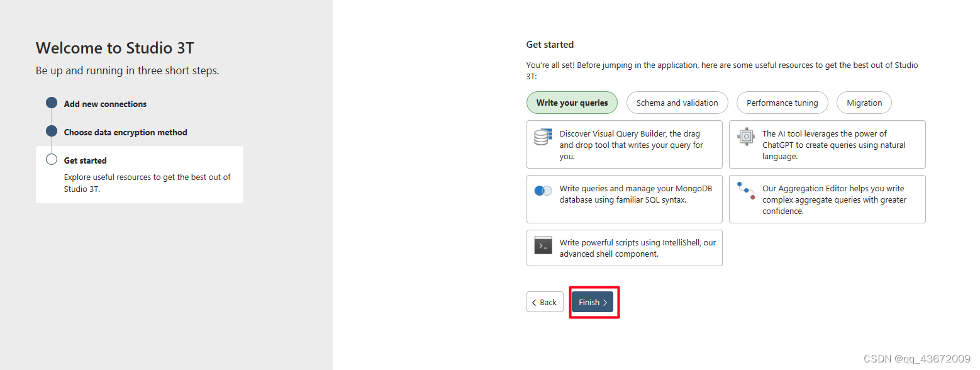The width and height of the screenshot is (980, 370).
Task: Click the IntelliShell terminal icon
Action: point(543,245)
